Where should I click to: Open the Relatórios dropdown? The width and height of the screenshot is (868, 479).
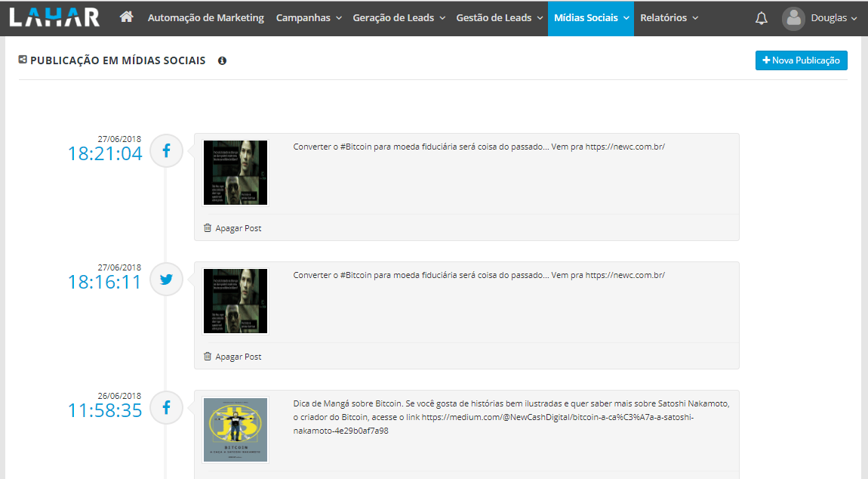[x=669, y=16]
